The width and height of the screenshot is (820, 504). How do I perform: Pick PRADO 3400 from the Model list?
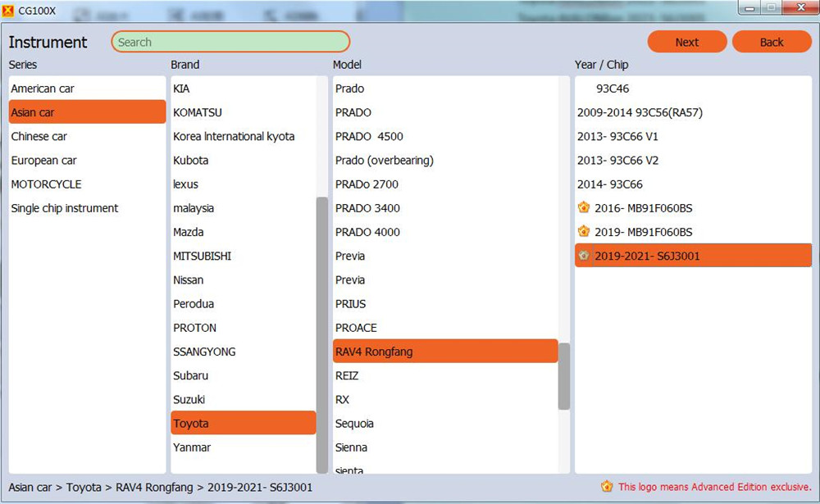(445, 208)
